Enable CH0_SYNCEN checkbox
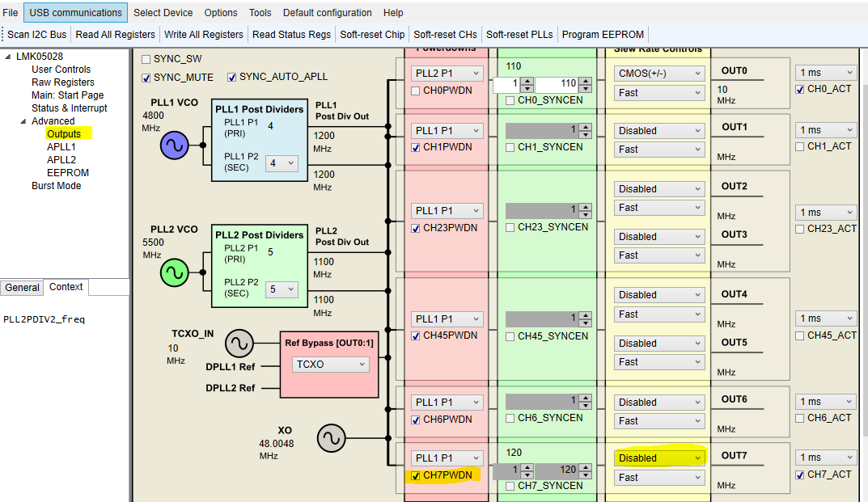868x502 pixels. coord(510,101)
